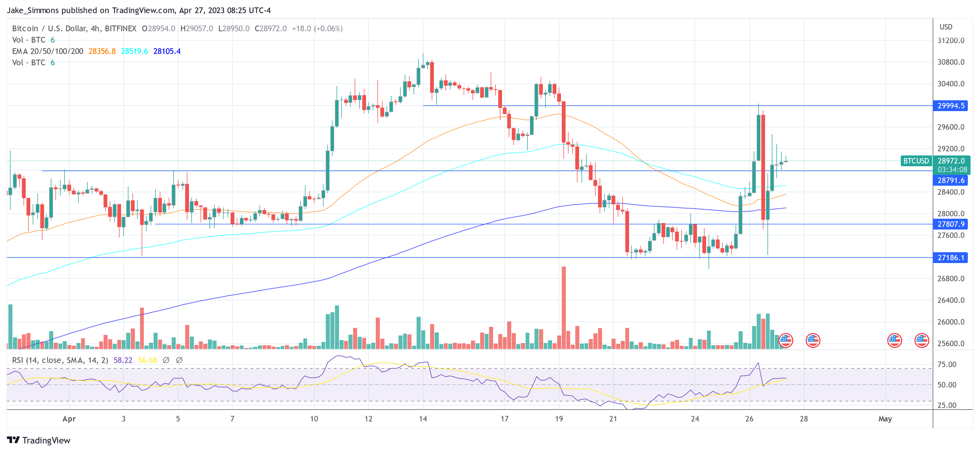Click the 29994.5 horizontal line price label
Screen dimensions: 980x452
coord(950,106)
